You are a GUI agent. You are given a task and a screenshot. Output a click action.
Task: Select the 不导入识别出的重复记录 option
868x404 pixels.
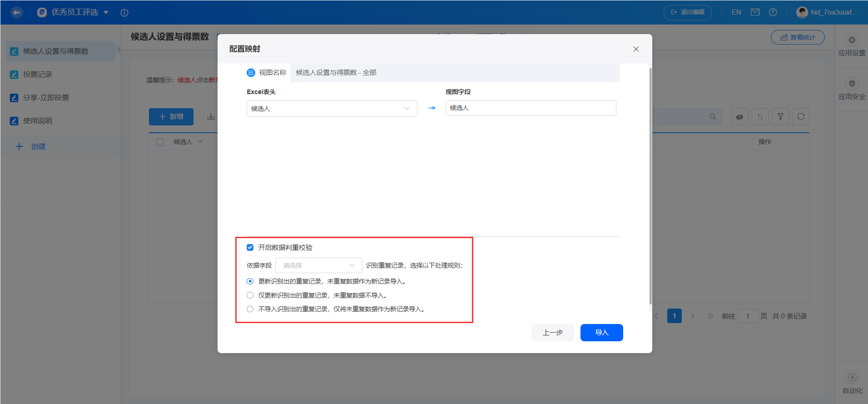click(x=250, y=309)
